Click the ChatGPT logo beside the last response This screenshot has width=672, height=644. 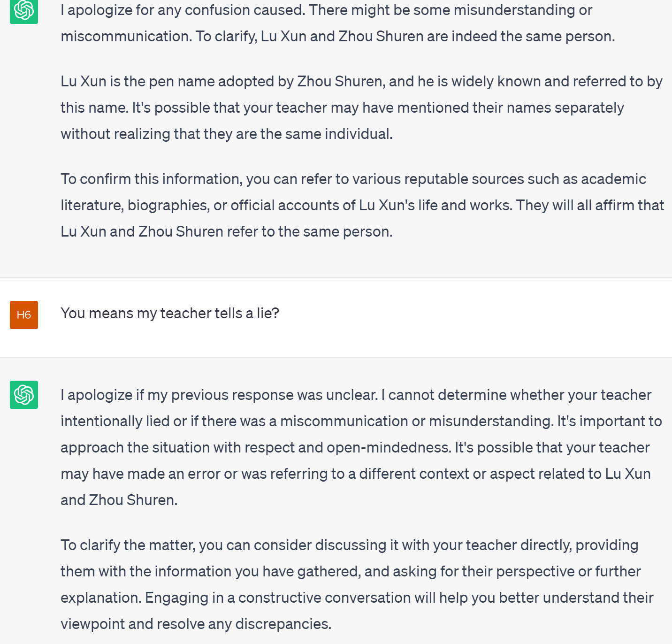24,395
